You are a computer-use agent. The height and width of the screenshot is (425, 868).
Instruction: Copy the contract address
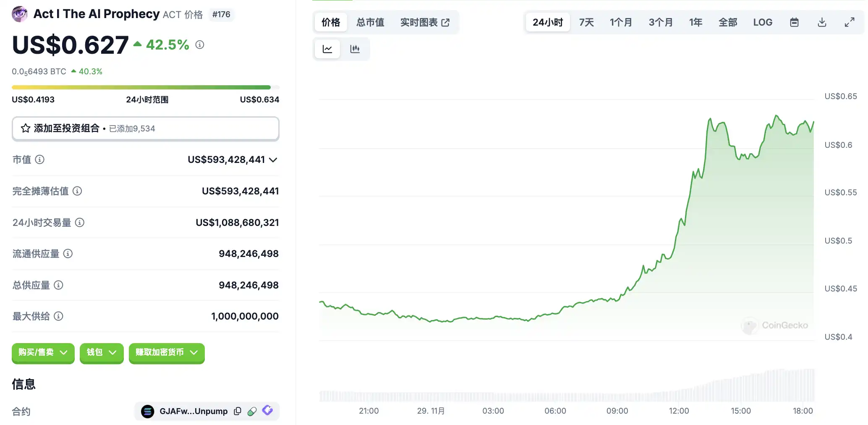[238, 411]
